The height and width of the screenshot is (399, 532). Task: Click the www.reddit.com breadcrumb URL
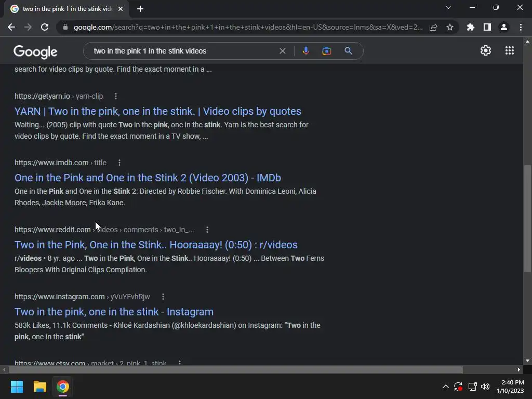tap(104, 230)
